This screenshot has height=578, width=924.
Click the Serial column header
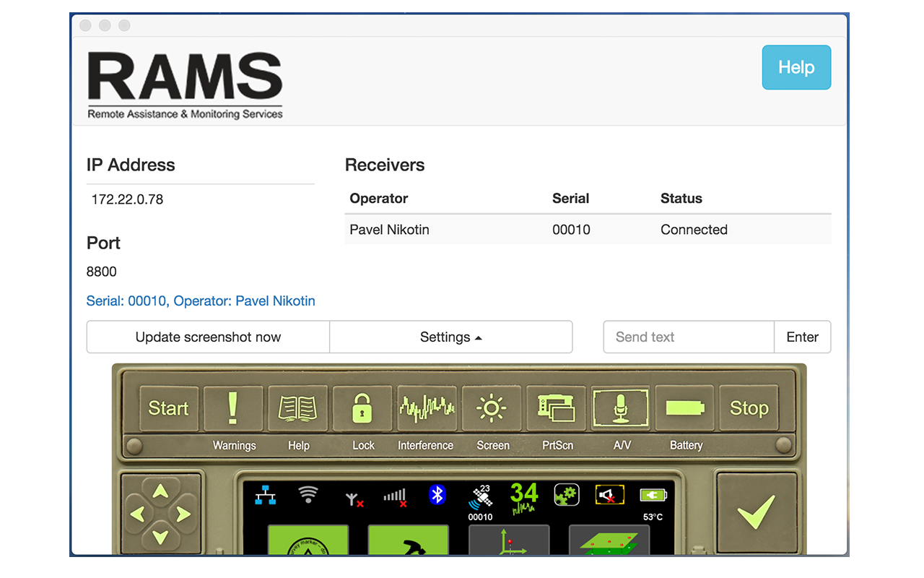coord(571,199)
